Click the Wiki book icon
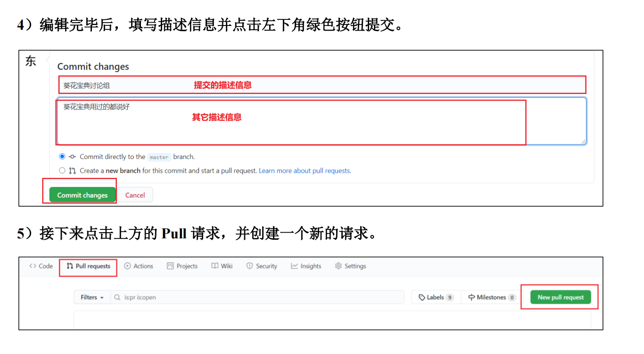This screenshot has width=644, height=354. 215,266
